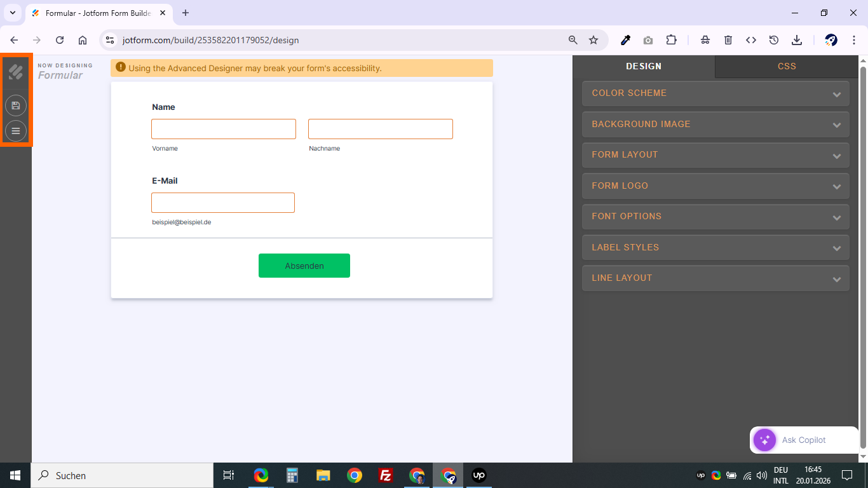This screenshot has height=488, width=868.
Task: Open the hamburger menu in left sidebar
Action: click(x=16, y=131)
